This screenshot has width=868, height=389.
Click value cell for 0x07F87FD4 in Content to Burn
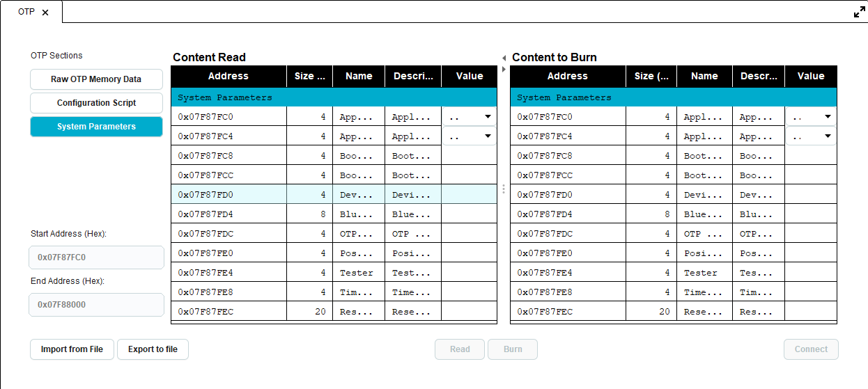(x=811, y=214)
